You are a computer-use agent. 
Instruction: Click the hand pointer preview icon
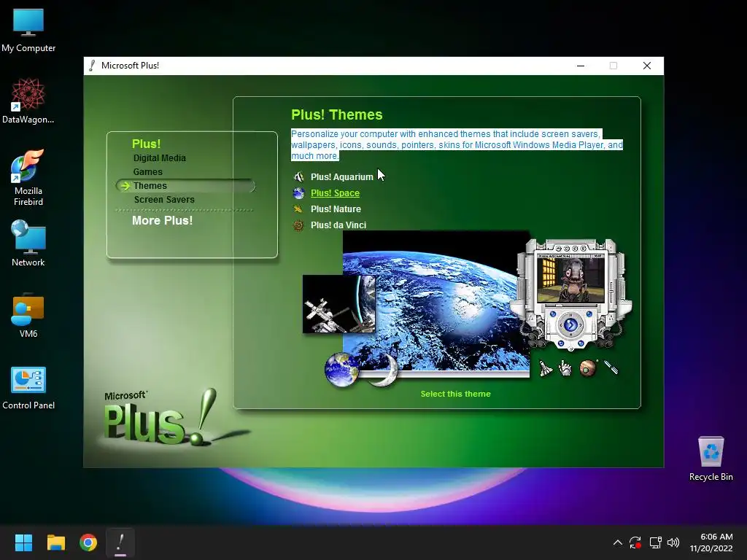(565, 368)
